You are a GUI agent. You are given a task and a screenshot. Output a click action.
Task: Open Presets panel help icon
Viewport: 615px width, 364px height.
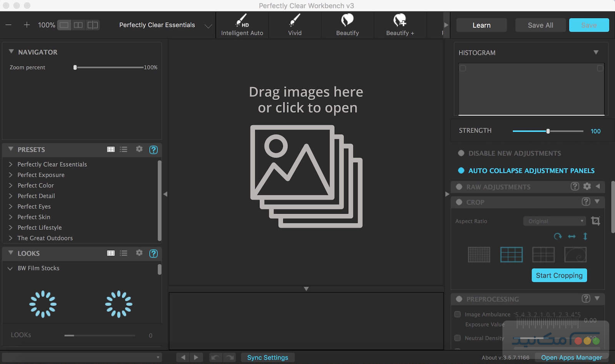coord(153,150)
